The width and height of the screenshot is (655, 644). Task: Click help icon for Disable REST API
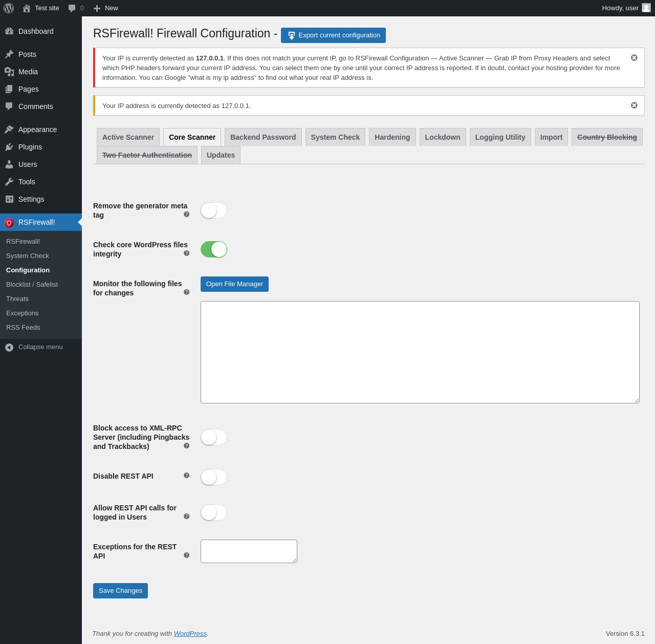click(x=186, y=476)
